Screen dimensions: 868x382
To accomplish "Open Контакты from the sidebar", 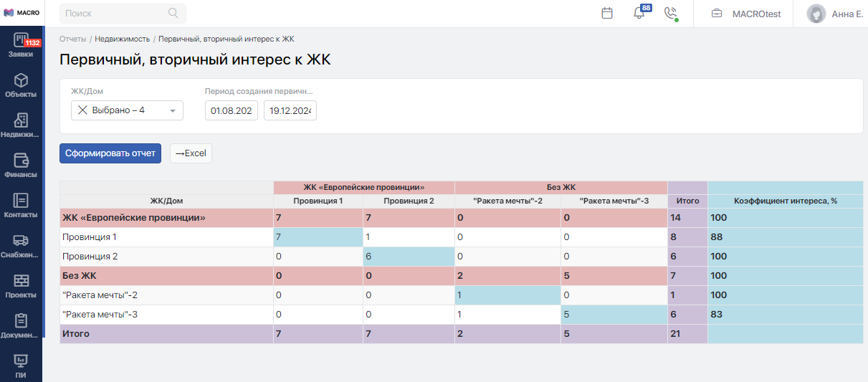I will [21, 206].
